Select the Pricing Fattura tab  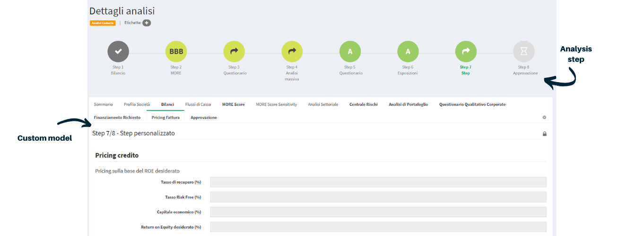tap(165, 118)
